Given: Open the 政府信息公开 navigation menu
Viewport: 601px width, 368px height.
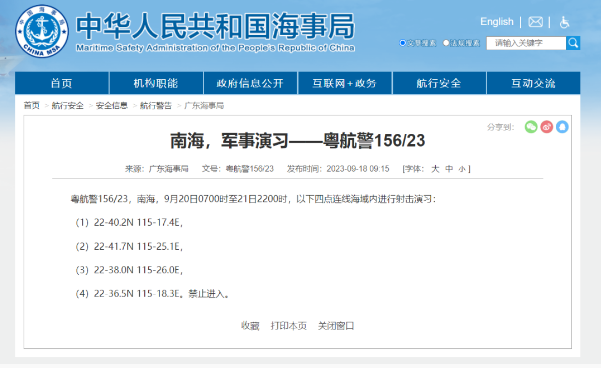Looking at the screenshot, I should point(250,83).
